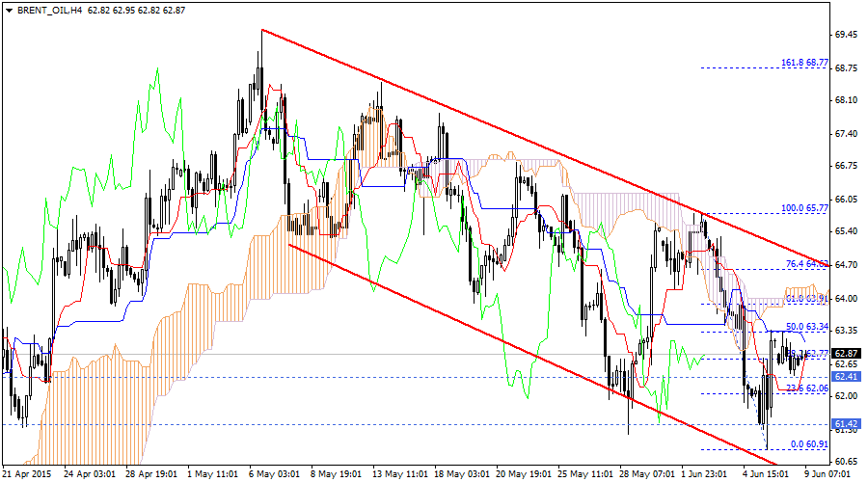Click the 6 May 03:01 time label

(275, 474)
